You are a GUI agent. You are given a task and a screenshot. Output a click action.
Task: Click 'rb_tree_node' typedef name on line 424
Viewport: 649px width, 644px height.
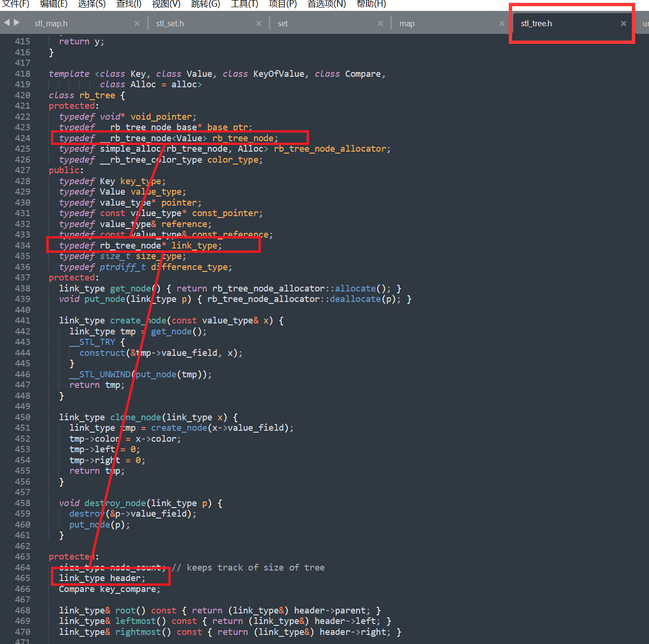[x=243, y=138]
